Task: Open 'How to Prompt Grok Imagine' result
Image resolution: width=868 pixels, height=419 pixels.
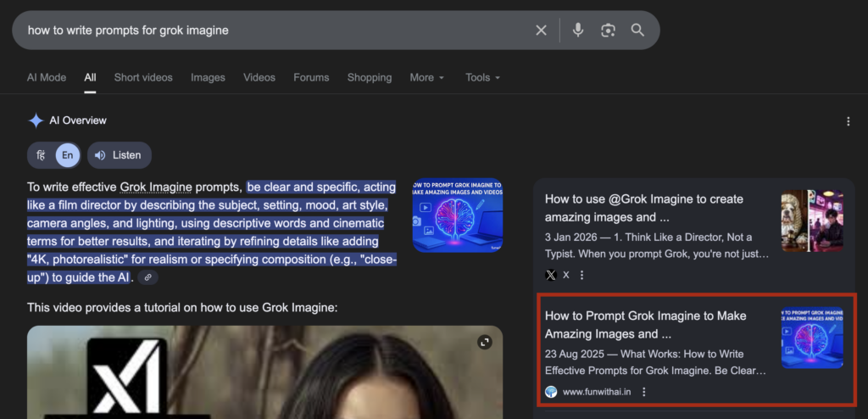Action: [x=646, y=325]
